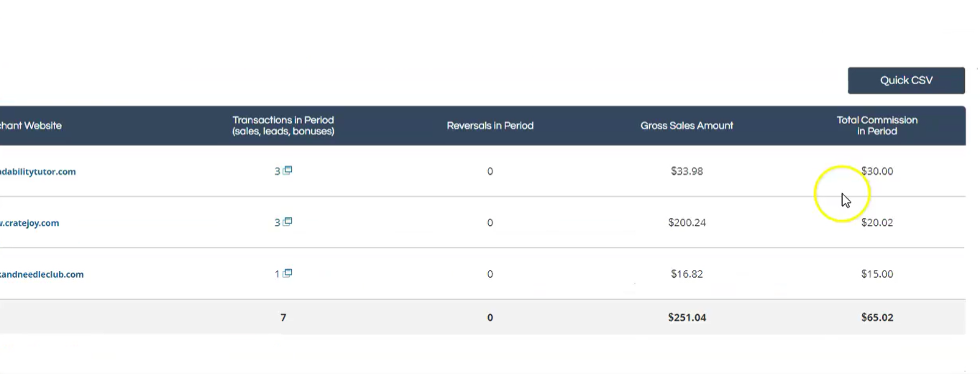Open transactions popup icon in cratejoy.com row
The height and width of the screenshot is (374, 980).
(288, 222)
